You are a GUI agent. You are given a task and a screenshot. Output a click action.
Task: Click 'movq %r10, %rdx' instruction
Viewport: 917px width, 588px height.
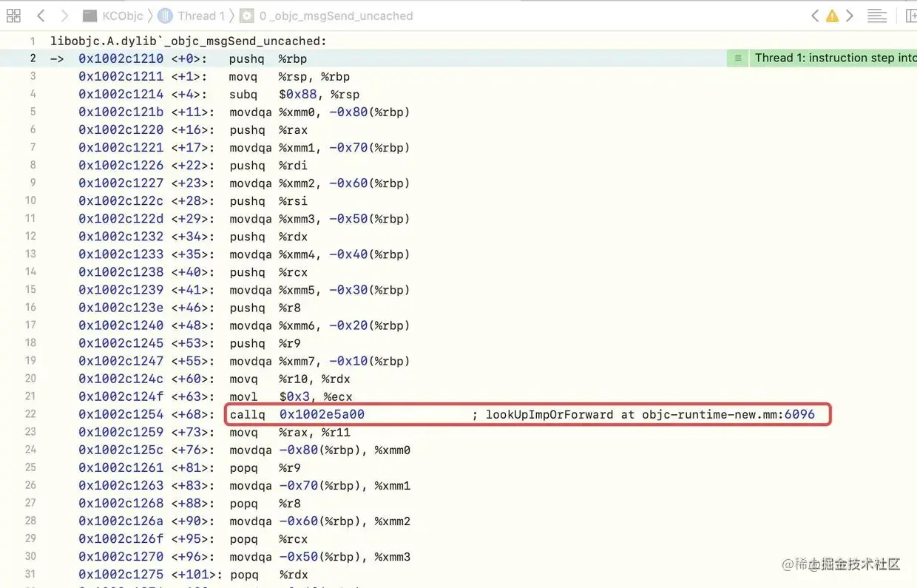[x=289, y=379]
